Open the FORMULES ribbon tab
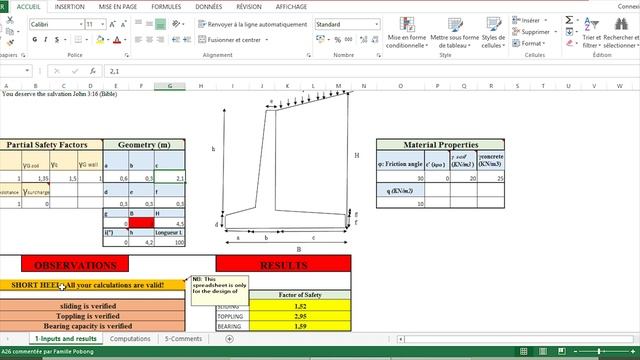The image size is (640, 360). (166, 7)
